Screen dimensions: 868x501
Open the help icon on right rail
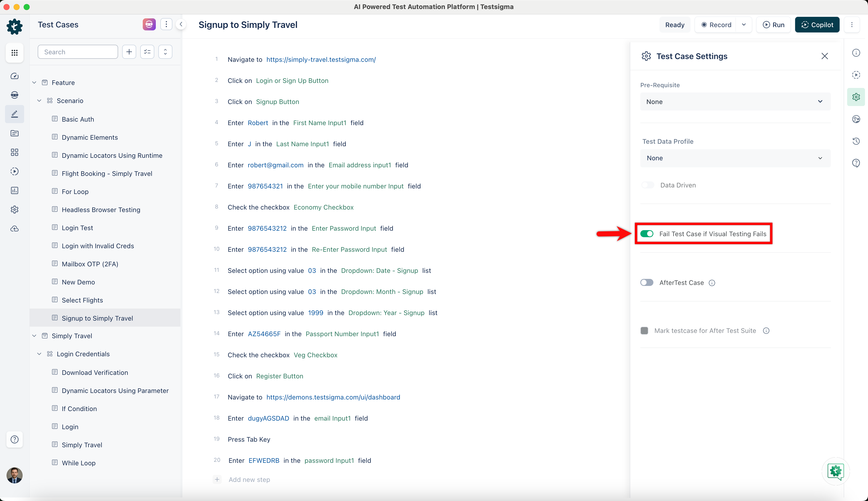[x=856, y=163]
